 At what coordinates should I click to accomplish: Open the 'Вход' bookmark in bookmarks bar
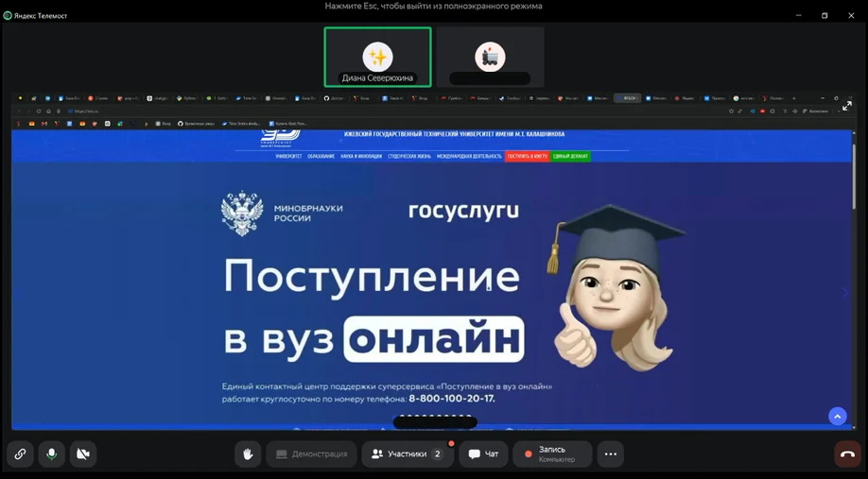pyautogui.click(x=164, y=124)
